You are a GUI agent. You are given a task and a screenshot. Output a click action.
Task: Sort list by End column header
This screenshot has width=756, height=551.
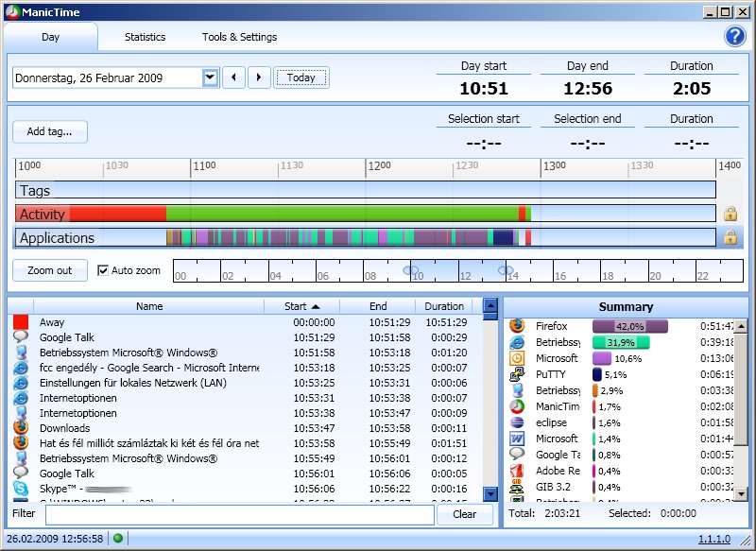pyautogui.click(x=378, y=306)
